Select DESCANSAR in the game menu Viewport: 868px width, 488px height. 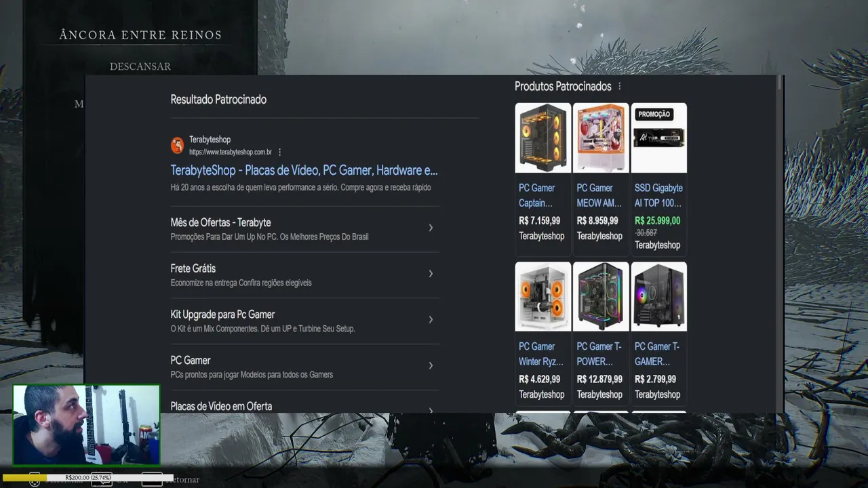point(140,66)
